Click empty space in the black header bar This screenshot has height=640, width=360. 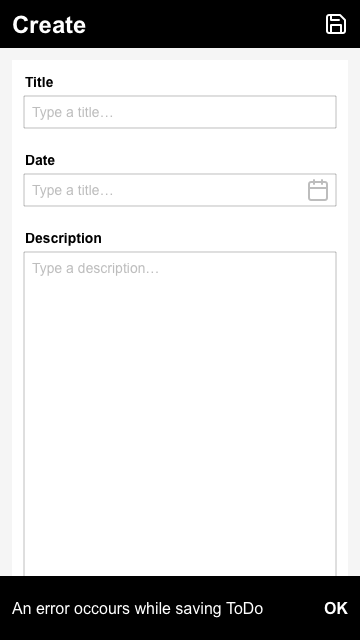click(204, 24)
